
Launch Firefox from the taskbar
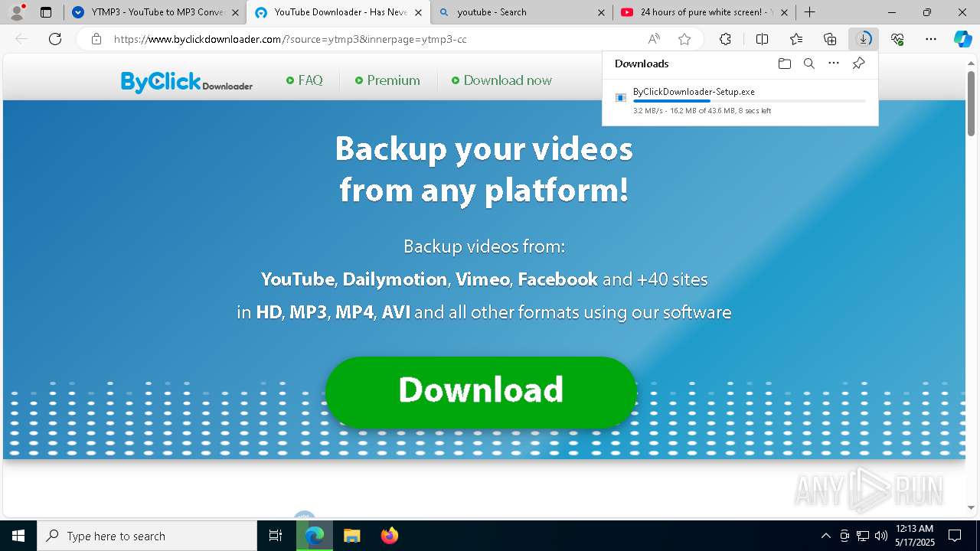point(389,536)
